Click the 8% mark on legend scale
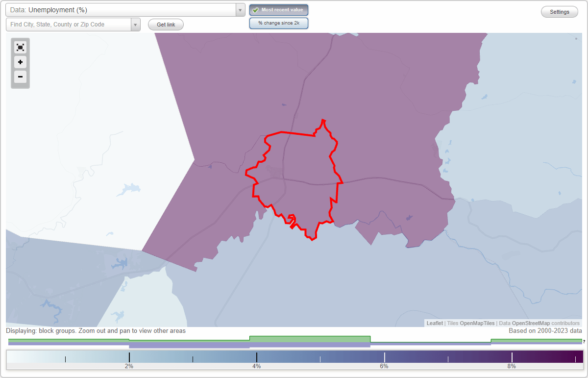This screenshot has height=378, width=588. coord(512,366)
